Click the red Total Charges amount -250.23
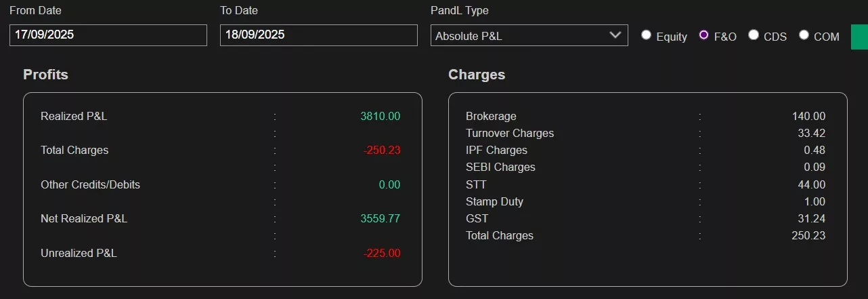Screen dimensions: 868x299 382,151
